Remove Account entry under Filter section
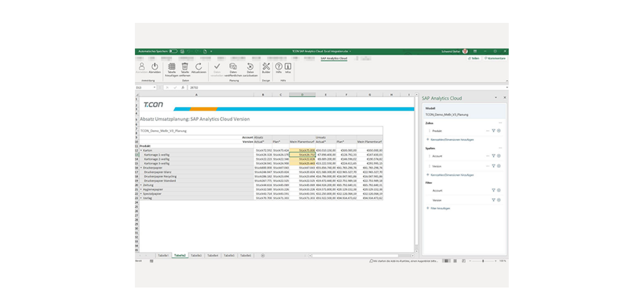This screenshot has width=644, height=303. [x=499, y=191]
